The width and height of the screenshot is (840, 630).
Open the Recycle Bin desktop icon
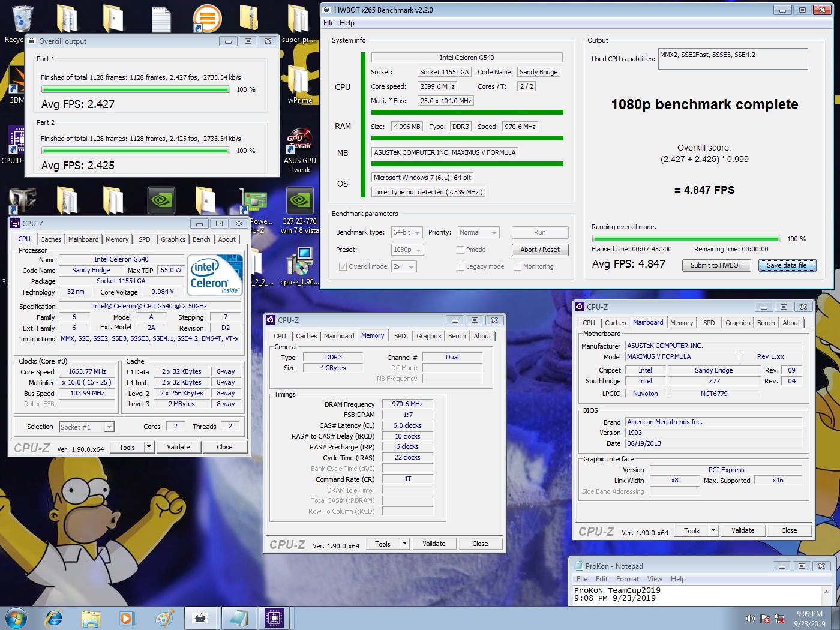pyautogui.click(x=22, y=19)
